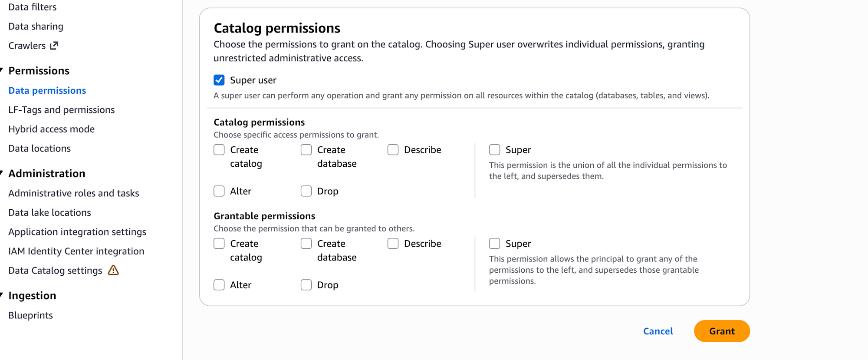The width and height of the screenshot is (868, 360).
Task: Check Describe under Catalog permissions
Action: tap(393, 150)
